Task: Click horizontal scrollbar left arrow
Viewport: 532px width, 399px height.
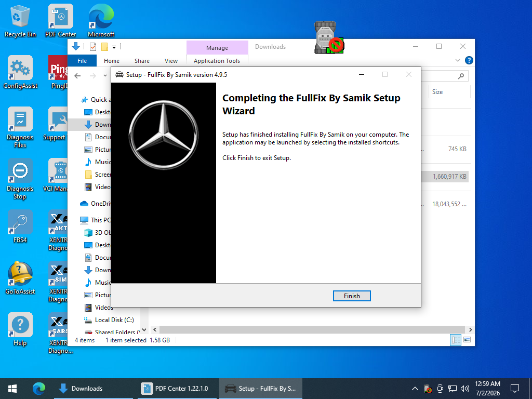Action: (x=155, y=329)
